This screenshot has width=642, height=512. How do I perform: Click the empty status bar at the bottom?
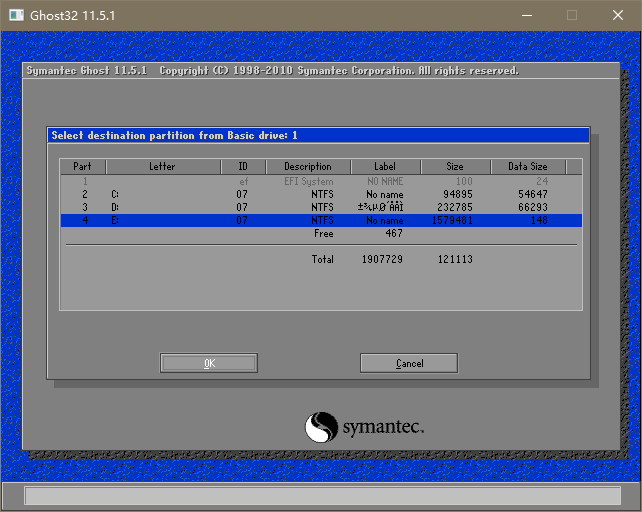(x=318, y=495)
